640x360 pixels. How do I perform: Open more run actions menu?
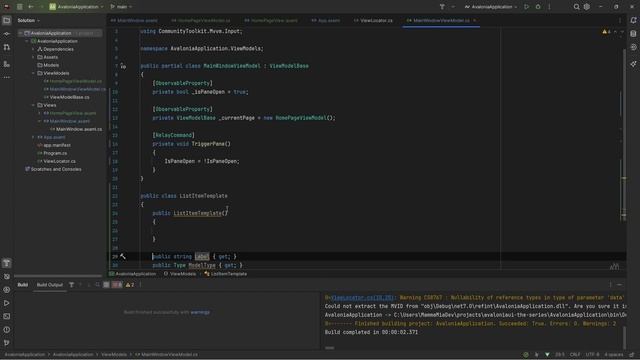pos(549,7)
